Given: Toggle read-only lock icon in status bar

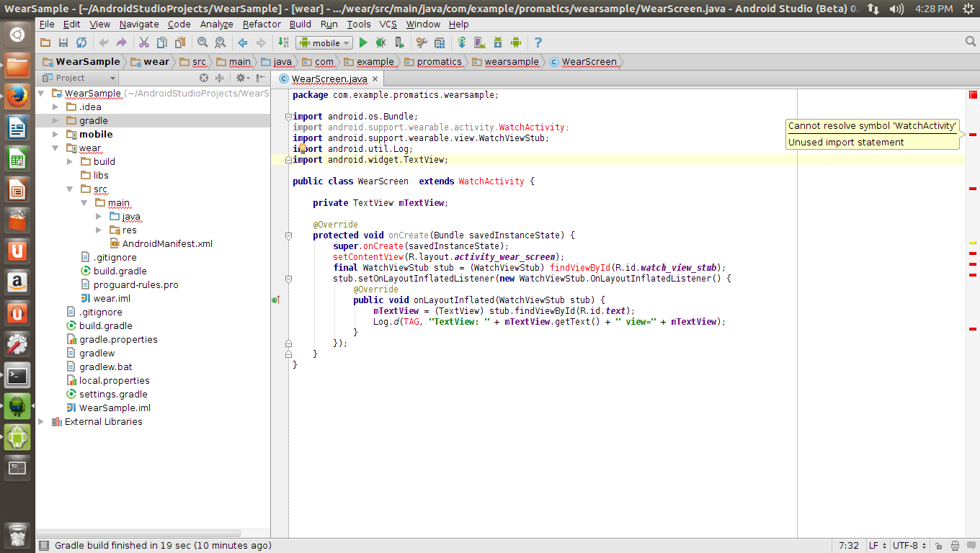Looking at the screenshot, I should pyautogui.click(x=939, y=546).
